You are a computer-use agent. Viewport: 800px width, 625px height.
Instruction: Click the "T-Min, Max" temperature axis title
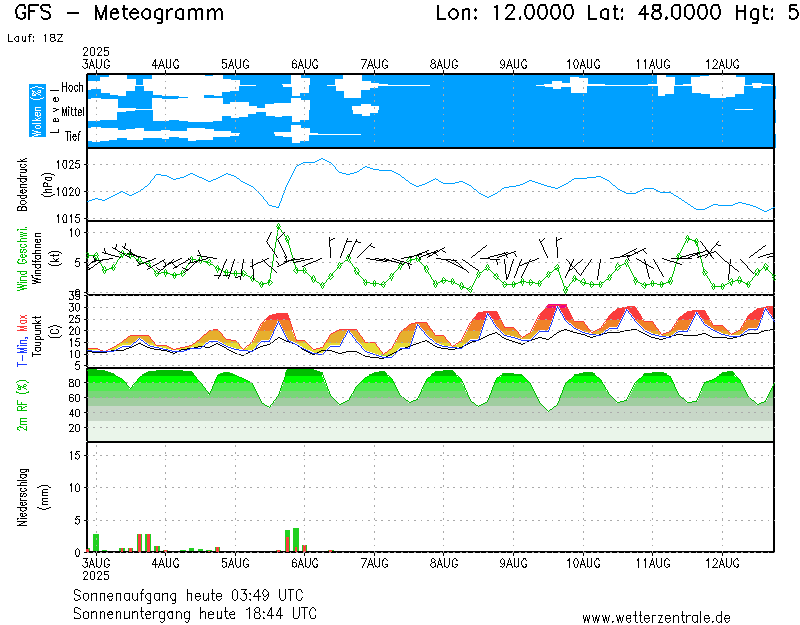point(22,341)
